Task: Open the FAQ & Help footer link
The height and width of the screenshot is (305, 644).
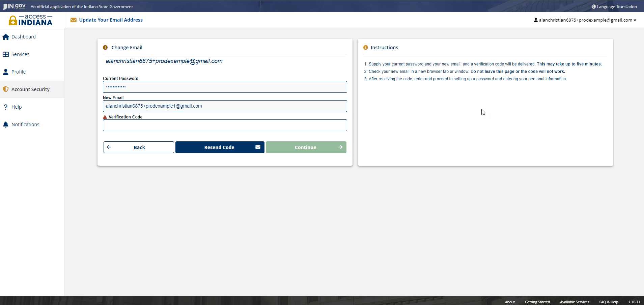Action: pyautogui.click(x=609, y=302)
